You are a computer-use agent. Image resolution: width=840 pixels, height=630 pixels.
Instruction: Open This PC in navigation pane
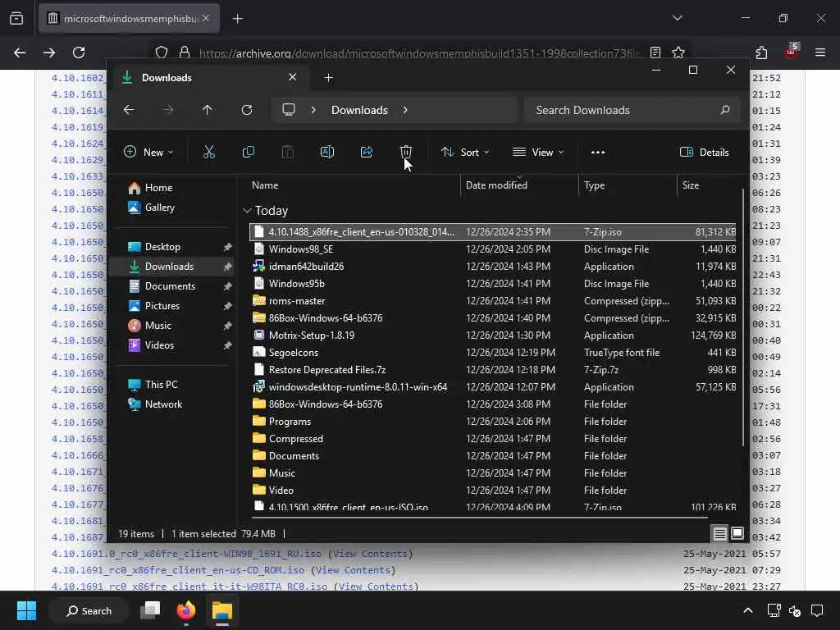coord(153,385)
